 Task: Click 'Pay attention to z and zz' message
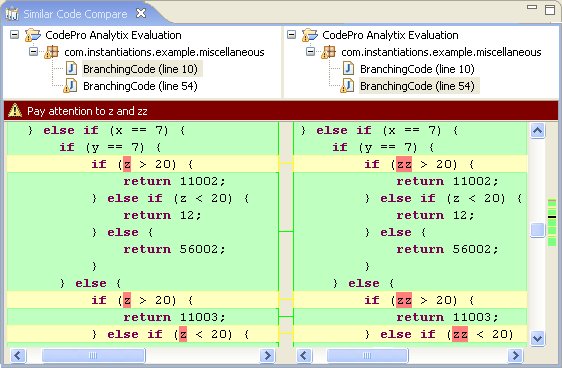pos(87,111)
